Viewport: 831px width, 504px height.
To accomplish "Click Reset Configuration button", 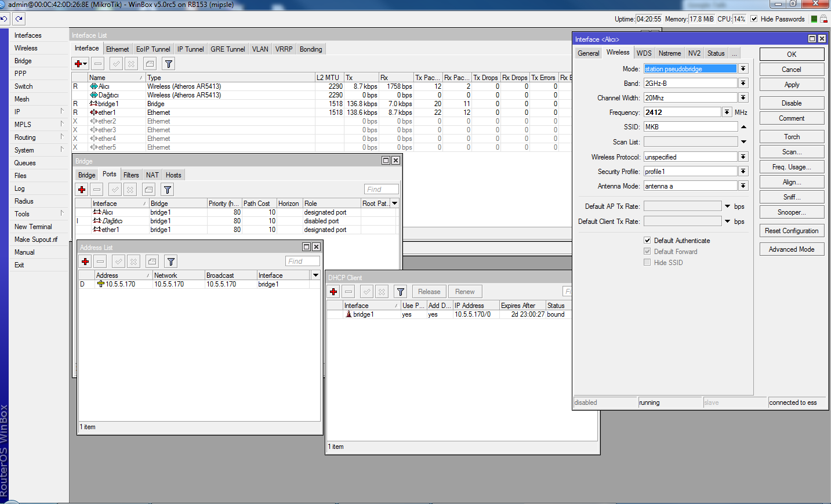I will [x=792, y=230].
